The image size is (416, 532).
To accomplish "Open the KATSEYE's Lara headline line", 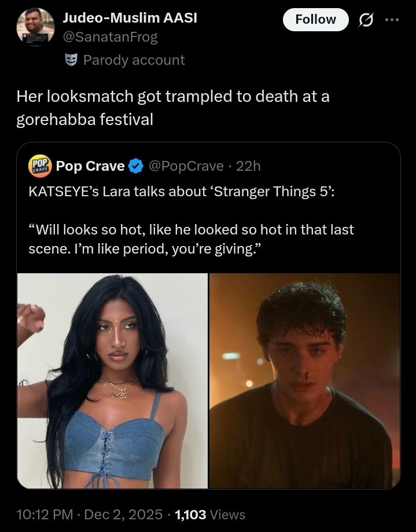I will coord(181,192).
